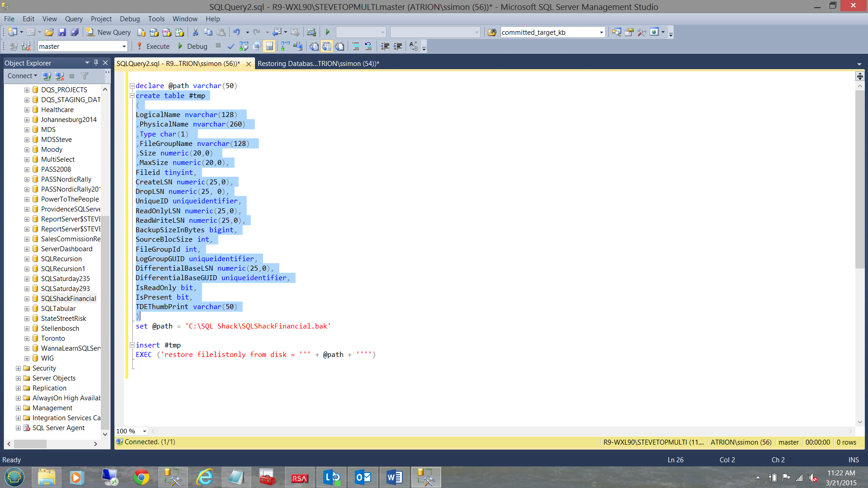Click the Open File folder icon
This screenshot has height=488, width=868.
click(49, 32)
